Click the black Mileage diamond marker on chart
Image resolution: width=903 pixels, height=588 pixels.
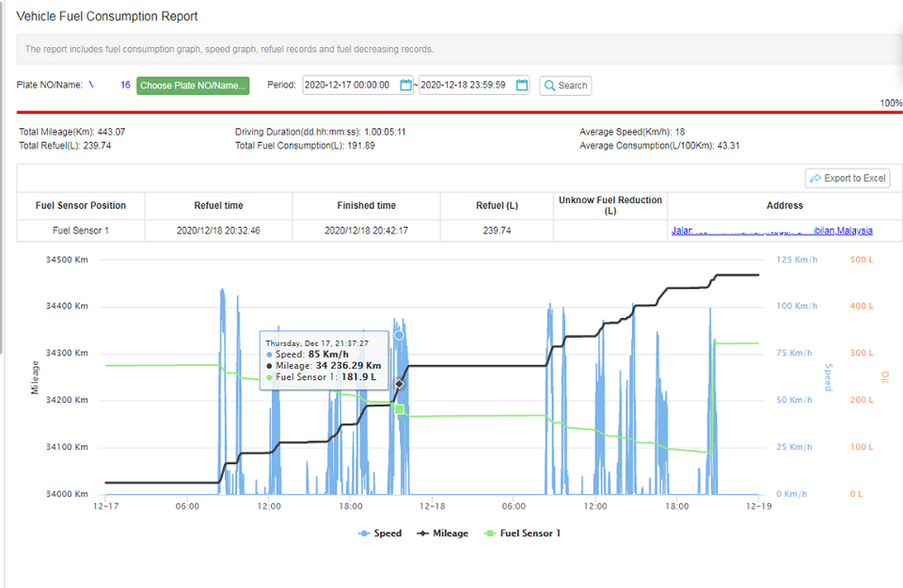(x=399, y=384)
